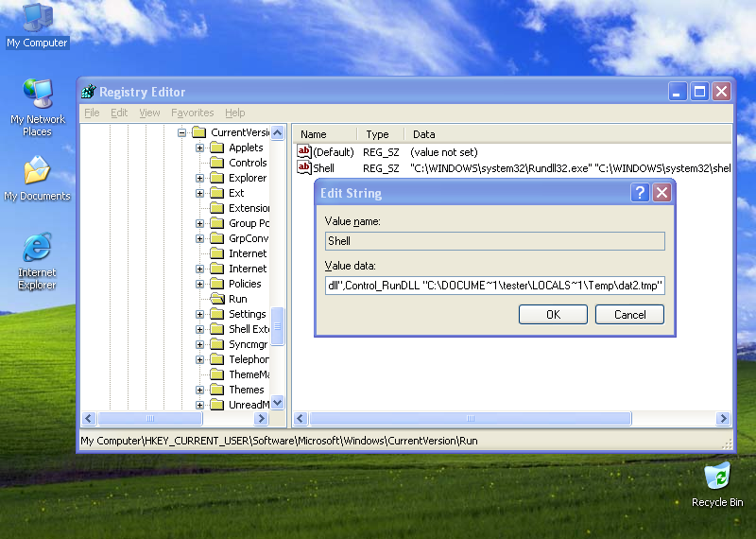The width and height of the screenshot is (756, 539).
Task: Select the Ext folder icon
Action: 217,193
